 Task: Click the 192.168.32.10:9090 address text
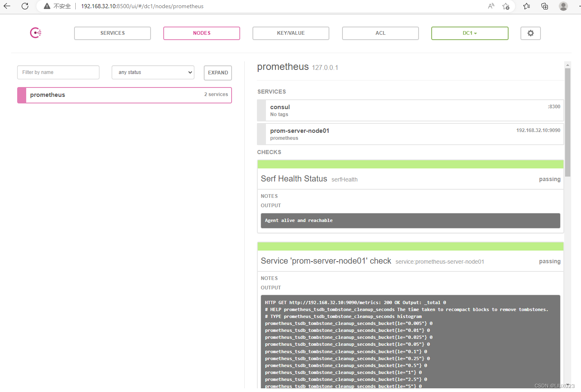pyautogui.click(x=538, y=130)
